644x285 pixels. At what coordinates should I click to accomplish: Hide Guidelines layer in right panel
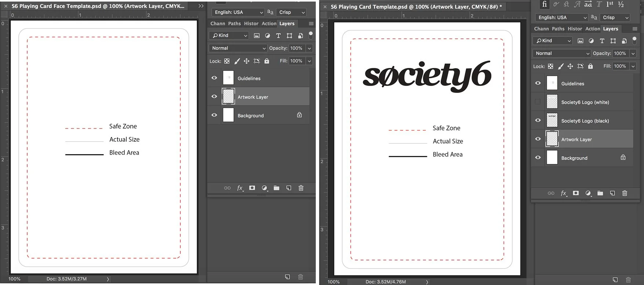tap(538, 83)
